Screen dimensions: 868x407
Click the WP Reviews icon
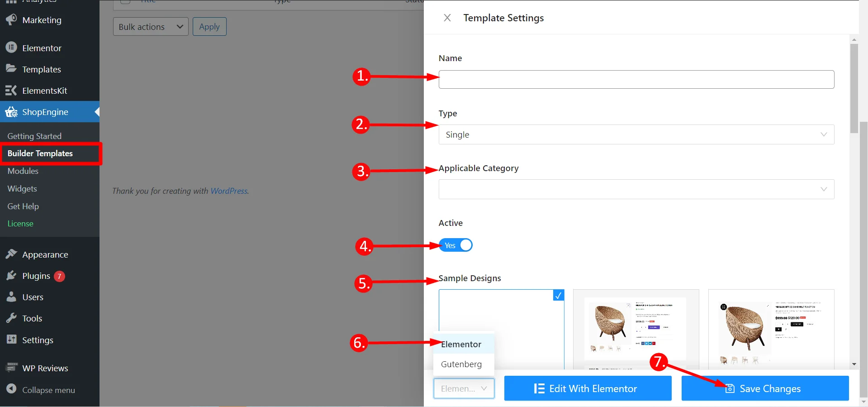[x=11, y=368]
